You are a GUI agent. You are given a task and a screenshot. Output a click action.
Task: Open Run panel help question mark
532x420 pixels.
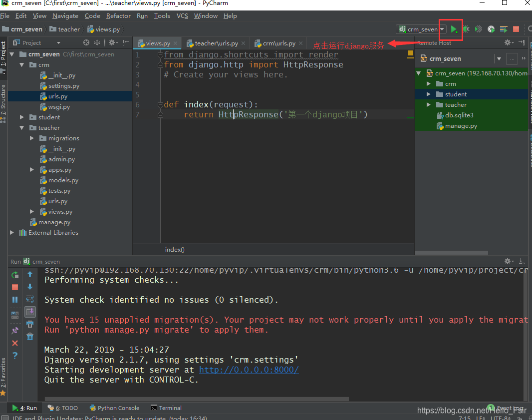point(15,356)
